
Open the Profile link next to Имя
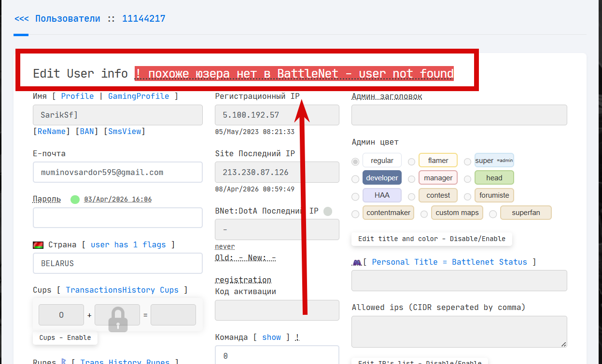pyautogui.click(x=77, y=96)
